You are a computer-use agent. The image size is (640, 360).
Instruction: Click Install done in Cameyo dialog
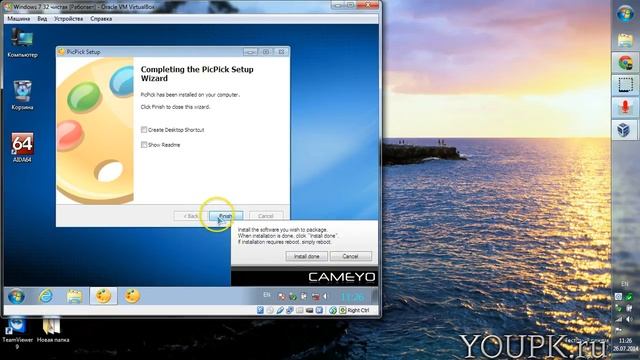coord(307,256)
